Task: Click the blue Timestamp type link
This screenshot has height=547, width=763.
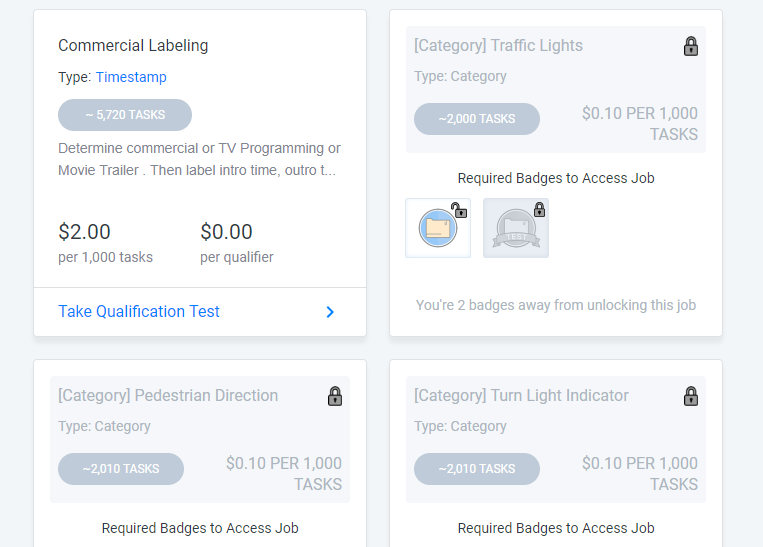Action: tap(131, 77)
